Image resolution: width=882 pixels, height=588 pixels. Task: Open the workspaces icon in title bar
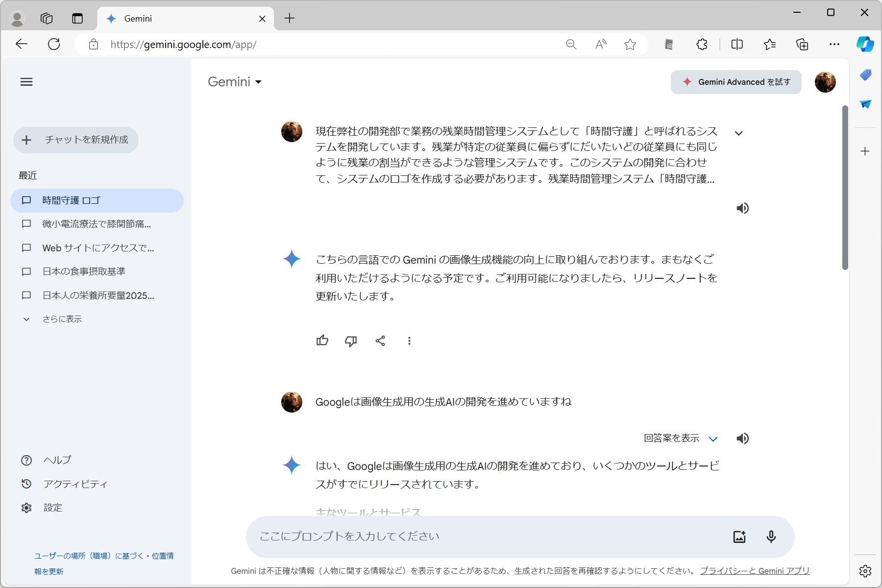(x=47, y=19)
